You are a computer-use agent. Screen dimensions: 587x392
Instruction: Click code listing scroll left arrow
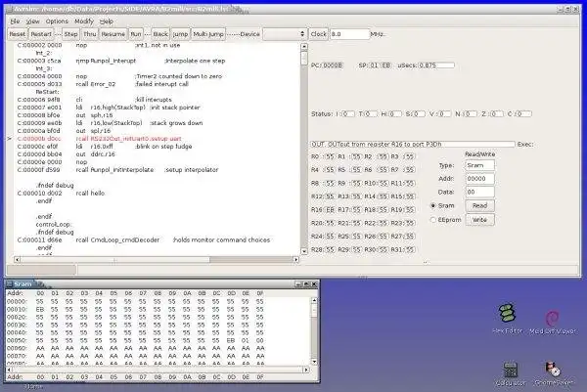tap(17, 260)
